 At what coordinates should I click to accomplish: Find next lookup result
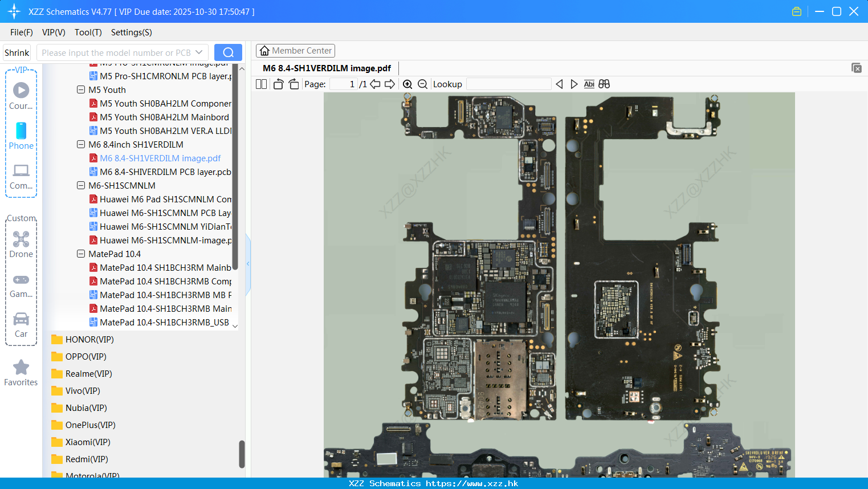(x=574, y=84)
